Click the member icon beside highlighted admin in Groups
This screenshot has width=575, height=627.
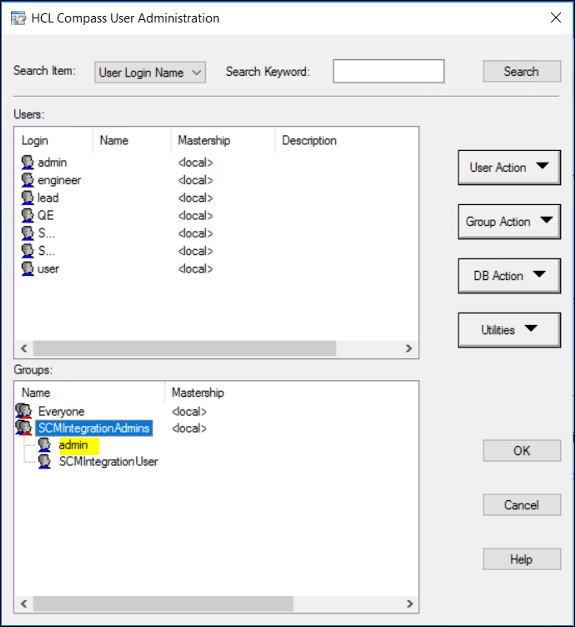pyautogui.click(x=44, y=445)
